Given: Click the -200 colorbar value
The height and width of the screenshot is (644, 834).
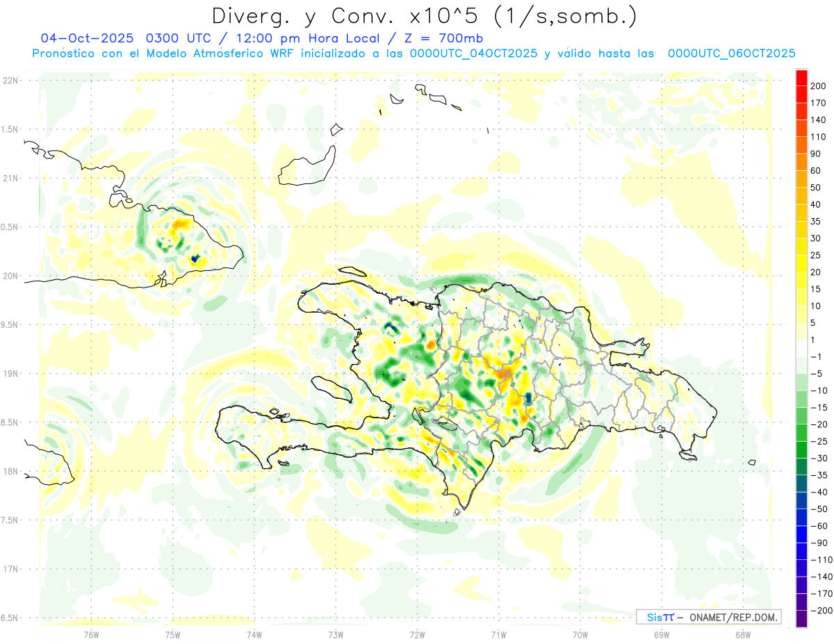Looking at the screenshot, I should [821, 610].
